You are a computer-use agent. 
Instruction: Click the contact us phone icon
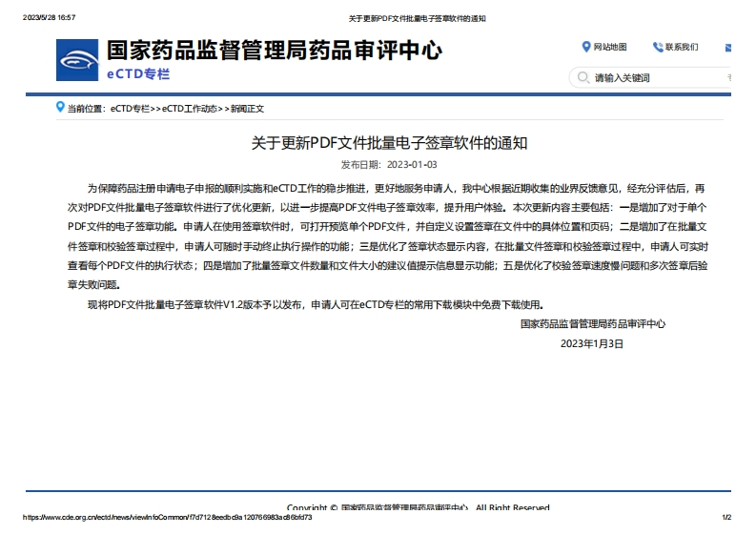point(658,47)
